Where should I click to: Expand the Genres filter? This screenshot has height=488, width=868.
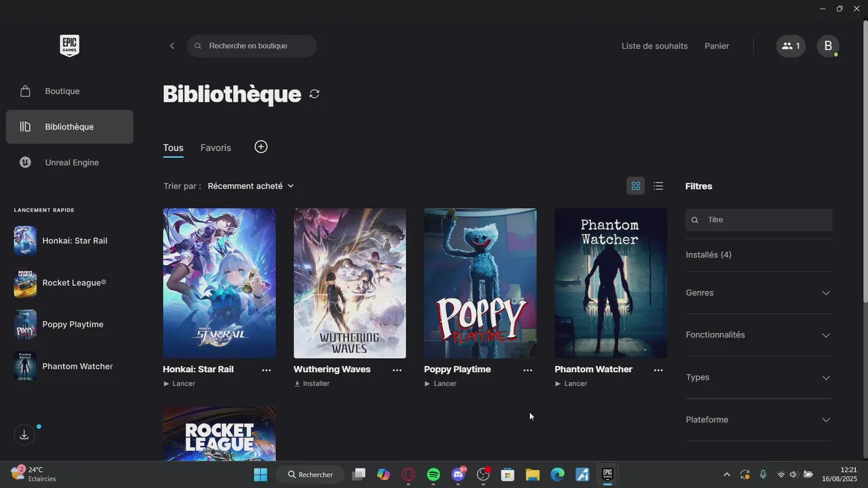(x=758, y=293)
